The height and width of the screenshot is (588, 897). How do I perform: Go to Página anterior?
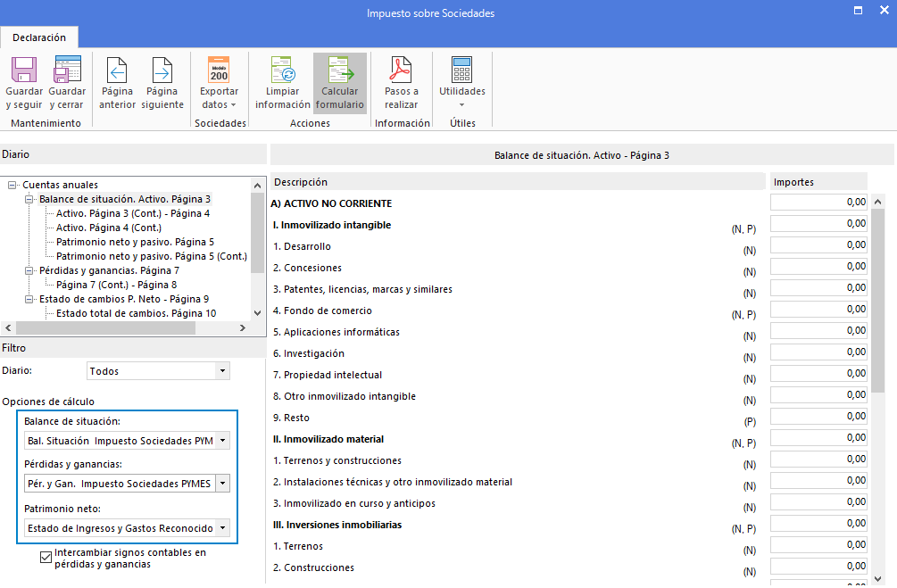click(117, 82)
